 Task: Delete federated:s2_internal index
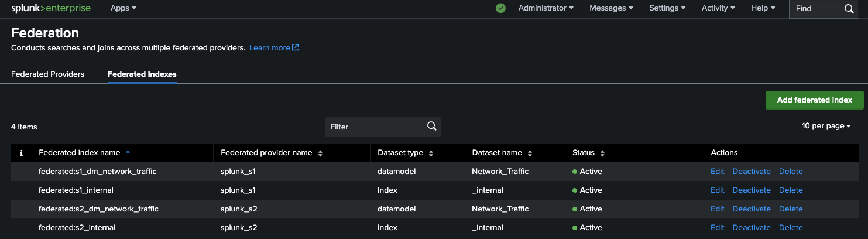point(791,228)
